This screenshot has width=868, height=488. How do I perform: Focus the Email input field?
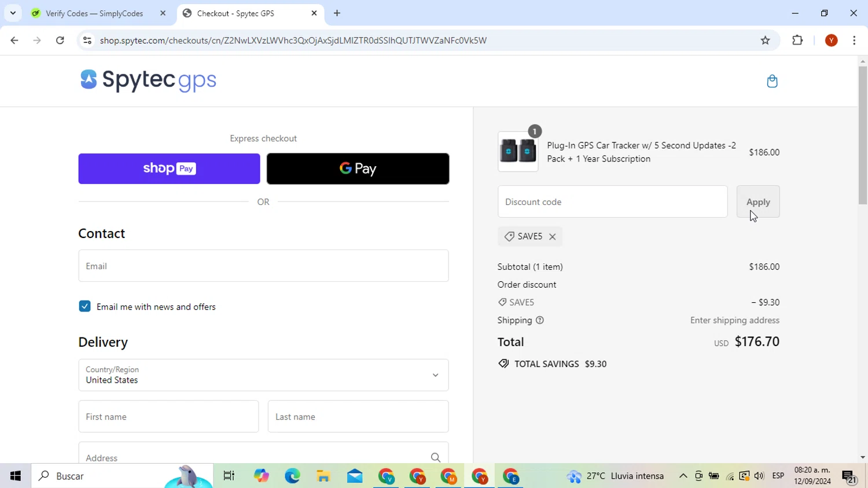(x=263, y=266)
